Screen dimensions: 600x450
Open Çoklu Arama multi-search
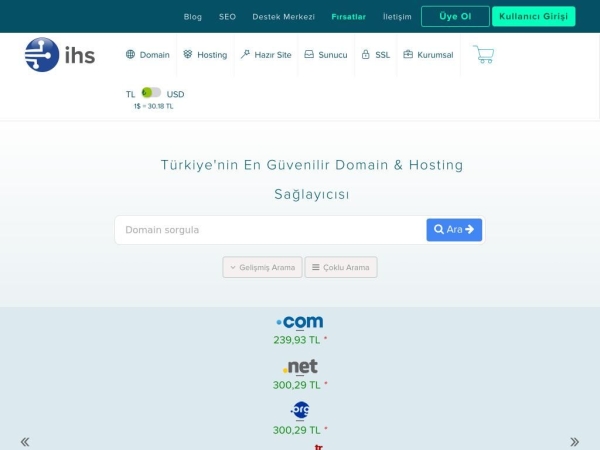click(341, 267)
